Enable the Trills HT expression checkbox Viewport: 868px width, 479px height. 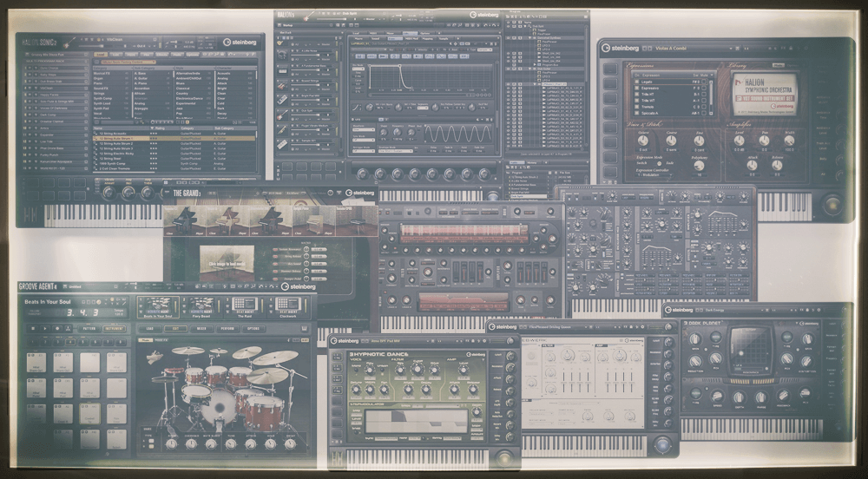point(636,94)
